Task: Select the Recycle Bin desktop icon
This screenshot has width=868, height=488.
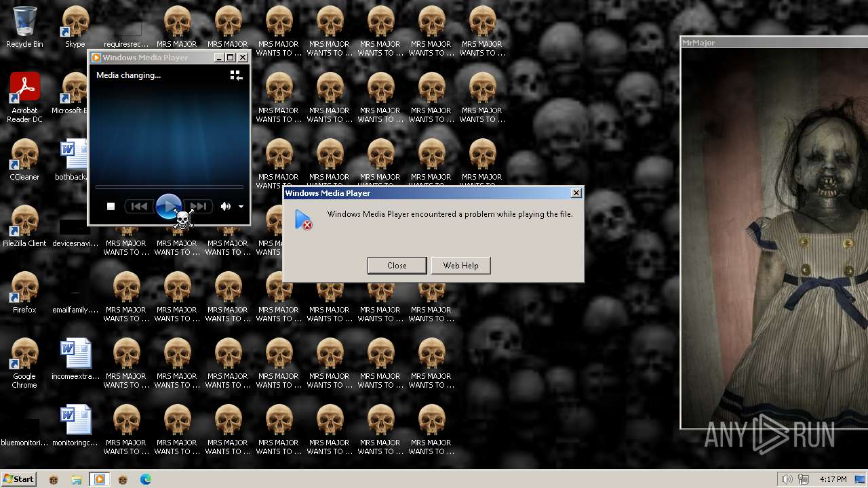Action: click(x=24, y=27)
